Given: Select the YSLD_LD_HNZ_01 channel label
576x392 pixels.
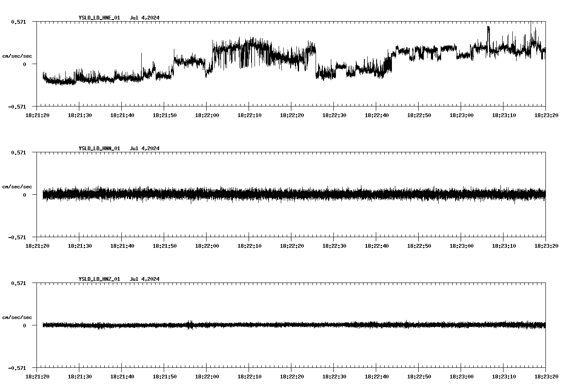Looking at the screenshot, I should coord(98,279).
